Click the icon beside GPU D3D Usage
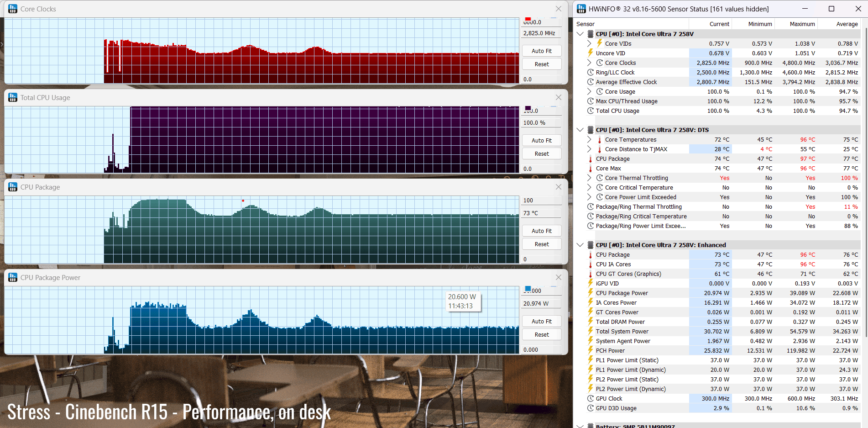868x428 pixels. tap(591, 408)
